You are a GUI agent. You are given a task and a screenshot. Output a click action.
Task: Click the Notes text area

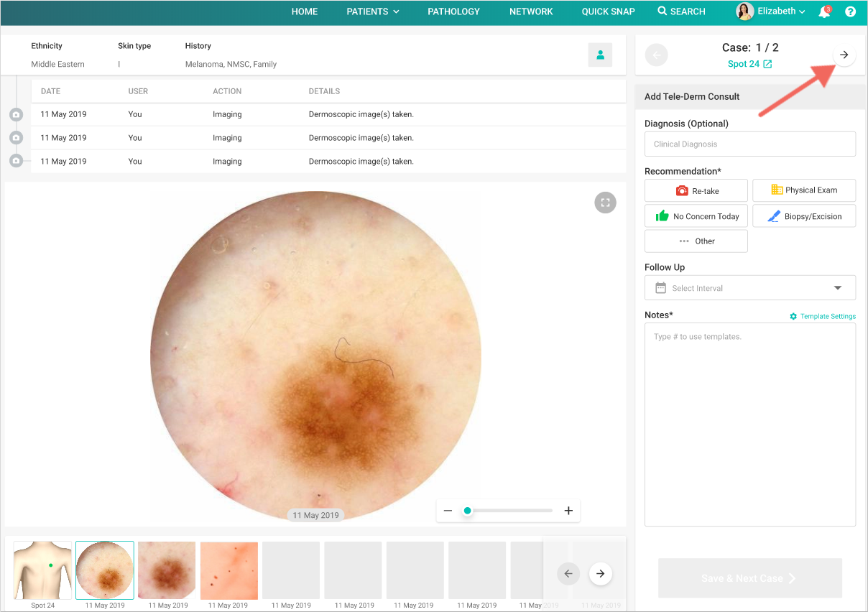click(750, 425)
